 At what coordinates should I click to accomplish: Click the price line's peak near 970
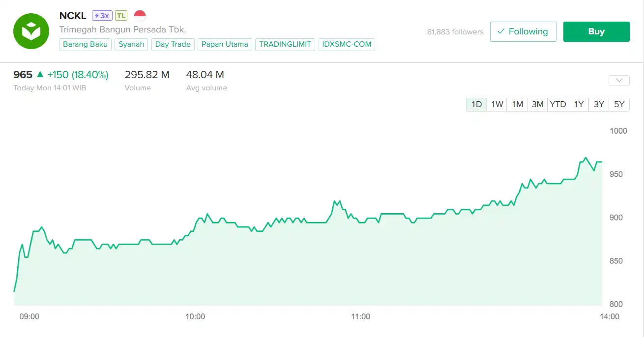tap(585, 158)
